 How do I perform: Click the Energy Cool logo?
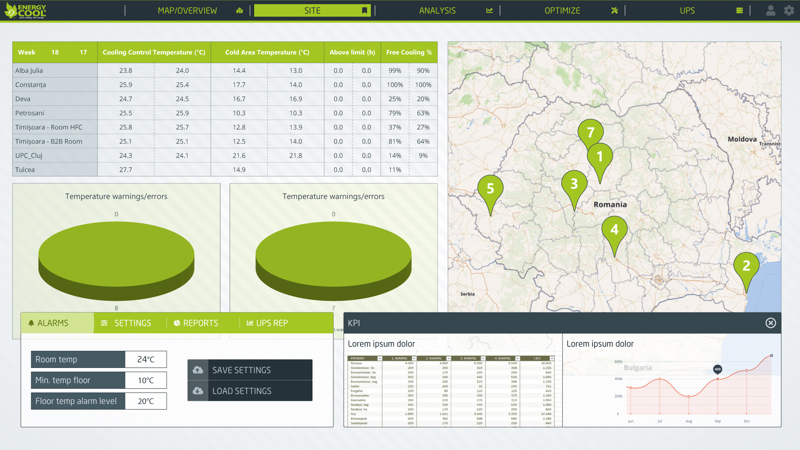[x=25, y=11]
